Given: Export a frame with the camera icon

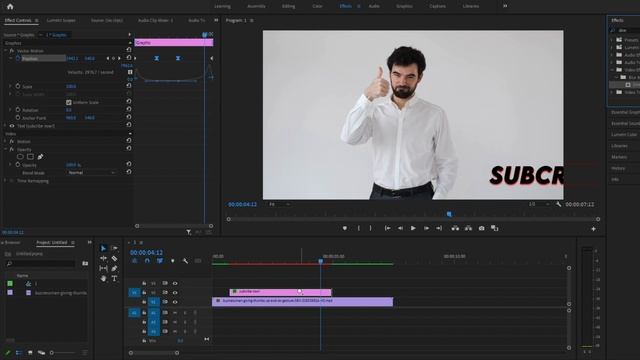Looking at the screenshot, I should [482, 228].
